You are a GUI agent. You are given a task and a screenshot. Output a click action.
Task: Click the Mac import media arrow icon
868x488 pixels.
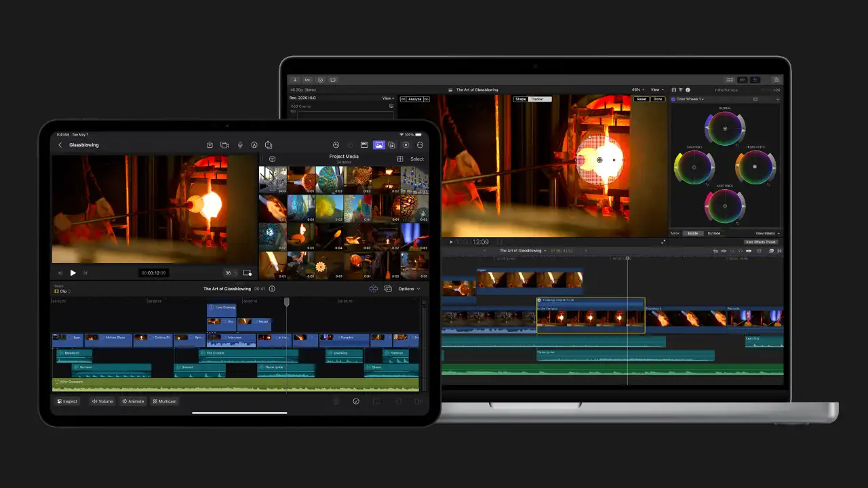click(296, 79)
